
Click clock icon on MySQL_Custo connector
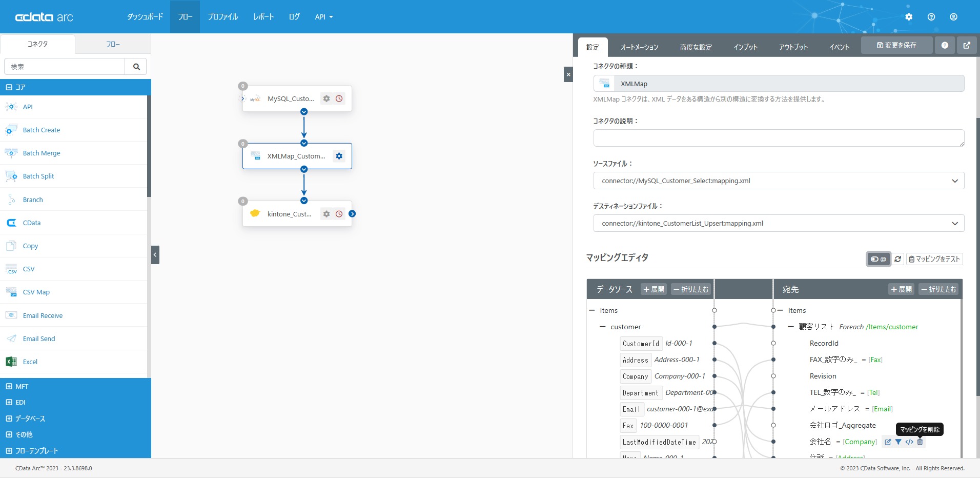pos(339,98)
